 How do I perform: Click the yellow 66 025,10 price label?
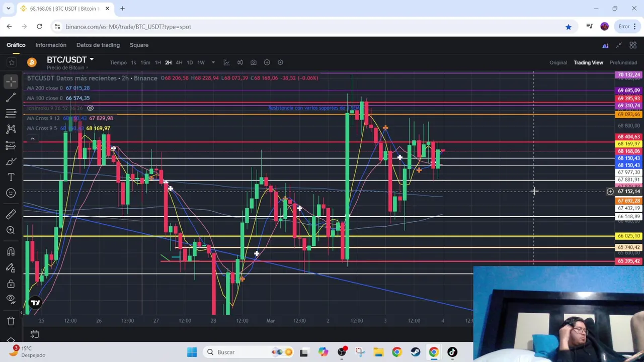point(629,236)
